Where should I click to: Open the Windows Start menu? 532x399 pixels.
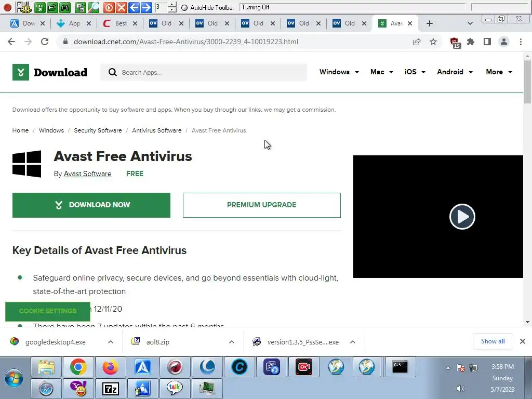(x=14, y=378)
